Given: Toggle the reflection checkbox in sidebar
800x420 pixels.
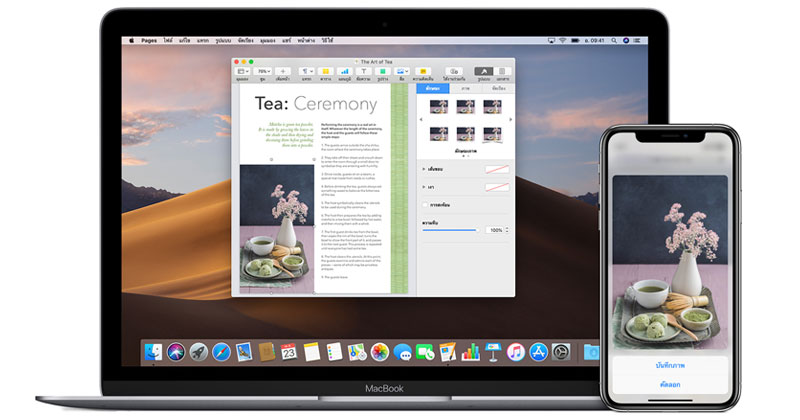Looking at the screenshot, I should (x=425, y=204).
